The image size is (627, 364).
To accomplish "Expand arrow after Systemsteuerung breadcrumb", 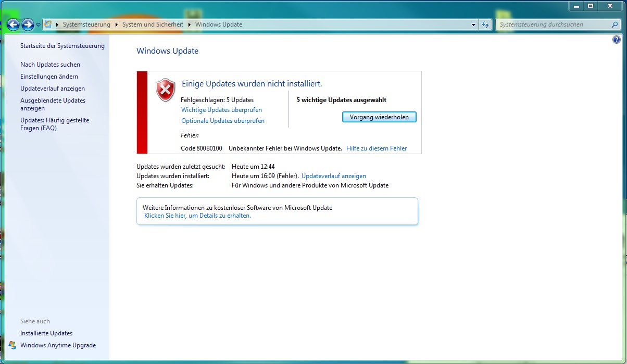I will click(117, 24).
